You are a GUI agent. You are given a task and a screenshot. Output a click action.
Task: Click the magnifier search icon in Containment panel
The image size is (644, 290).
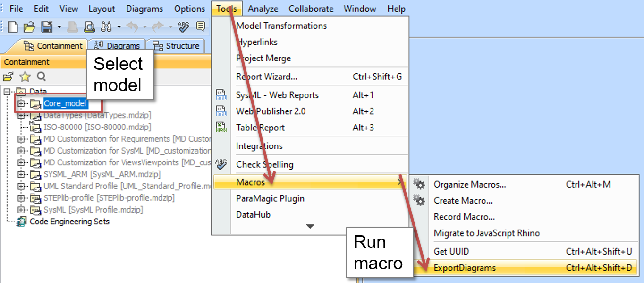click(41, 77)
